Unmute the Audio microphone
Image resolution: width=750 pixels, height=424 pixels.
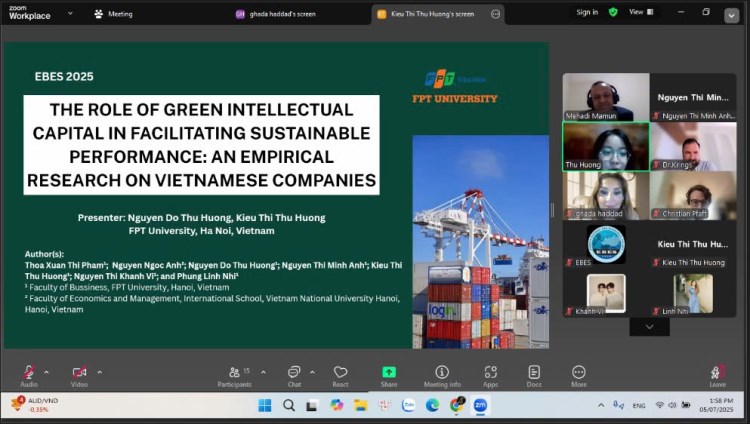(29, 376)
